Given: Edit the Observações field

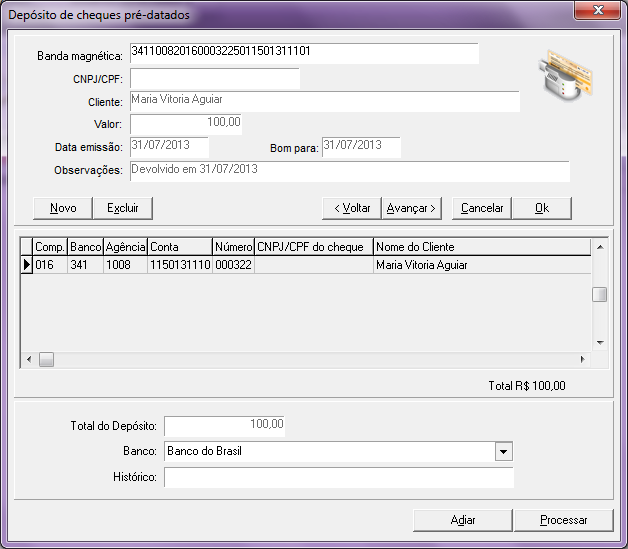Looking at the screenshot, I should (348, 171).
